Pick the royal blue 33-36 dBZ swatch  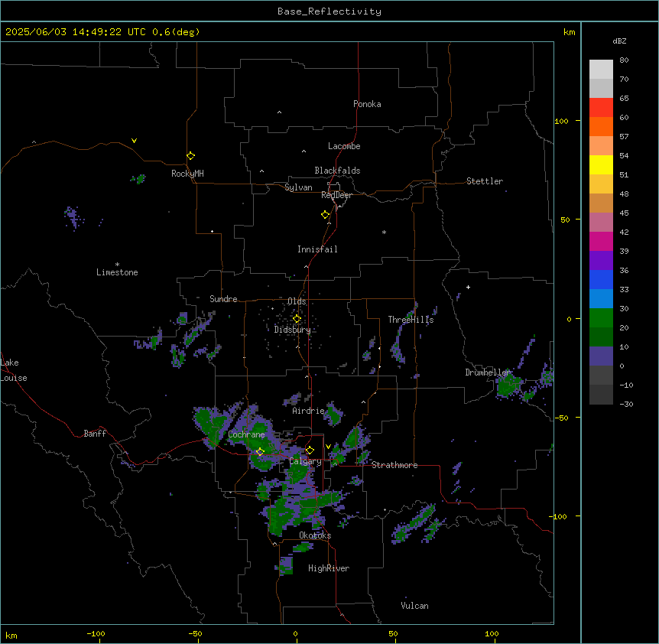[x=601, y=279]
